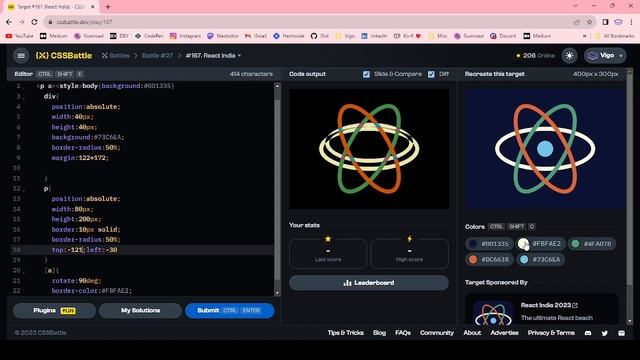Image resolution: width=640 pixels, height=360 pixels.
Task: Open the CodePen bookmark
Action: click(x=149, y=36)
